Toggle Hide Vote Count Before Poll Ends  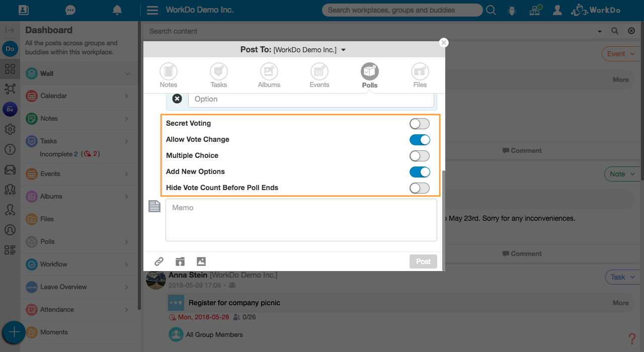click(x=420, y=188)
